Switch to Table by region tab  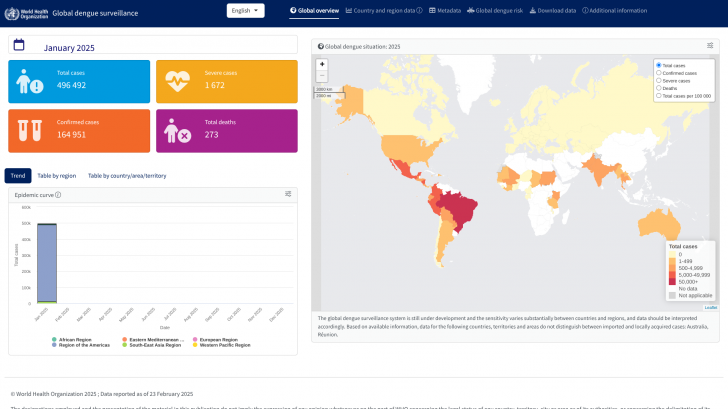click(x=57, y=175)
